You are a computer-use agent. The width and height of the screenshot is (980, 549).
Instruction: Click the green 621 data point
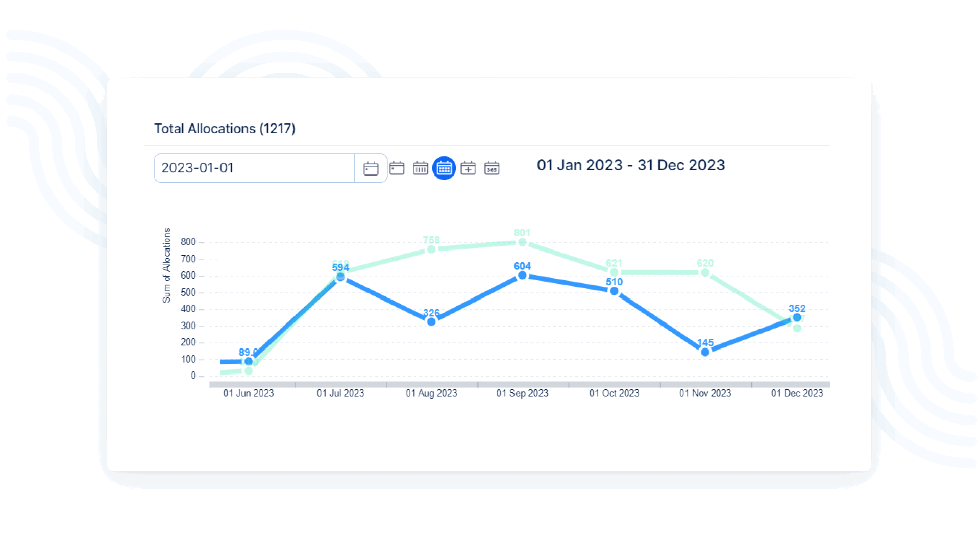(x=614, y=272)
